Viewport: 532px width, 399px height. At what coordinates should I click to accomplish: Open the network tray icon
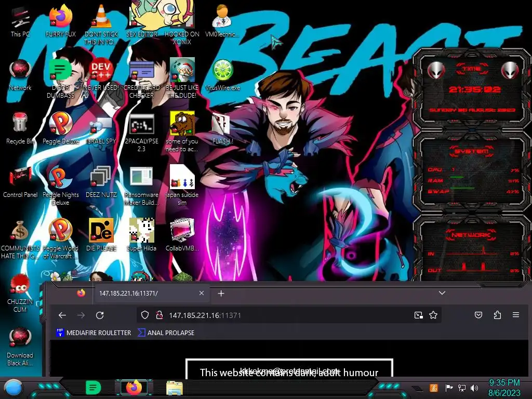tap(462, 388)
